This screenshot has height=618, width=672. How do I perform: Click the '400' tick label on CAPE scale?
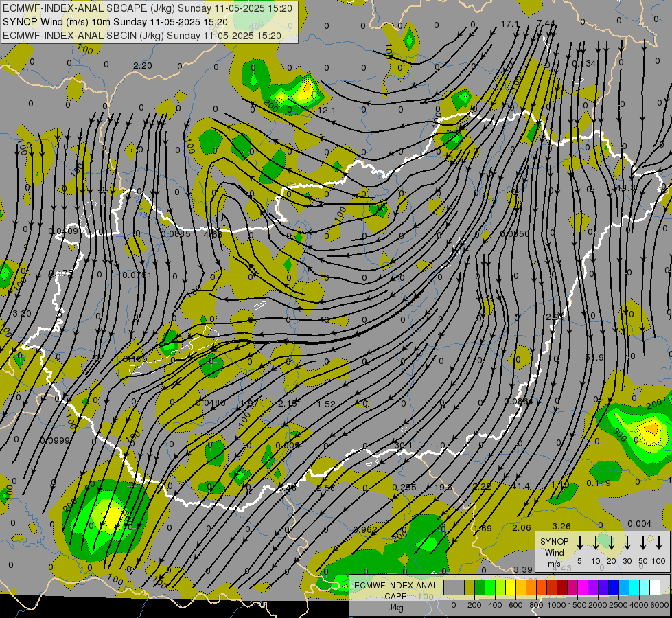tap(495, 605)
